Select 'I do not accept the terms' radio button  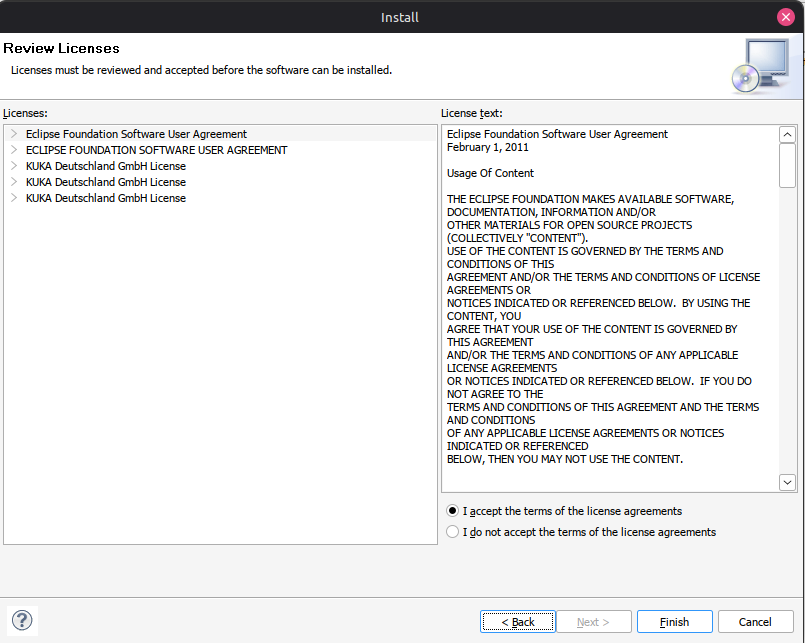[x=452, y=532]
